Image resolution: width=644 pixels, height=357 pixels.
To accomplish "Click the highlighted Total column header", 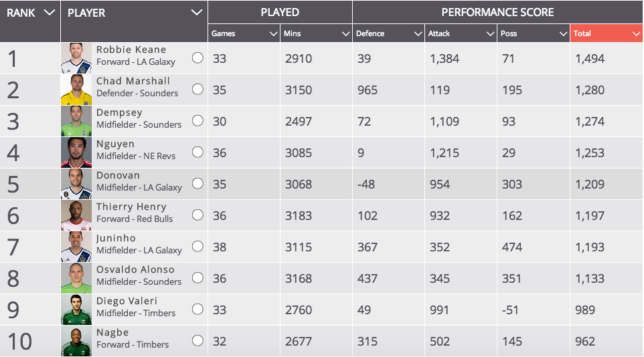I will pos(607,33).
